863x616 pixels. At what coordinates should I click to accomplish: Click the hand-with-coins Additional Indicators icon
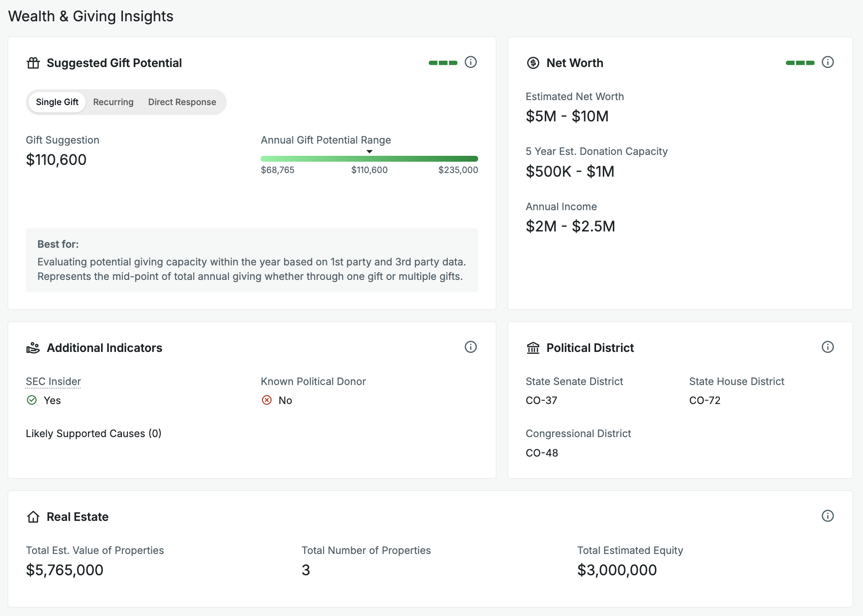click(x=33, y=348)
